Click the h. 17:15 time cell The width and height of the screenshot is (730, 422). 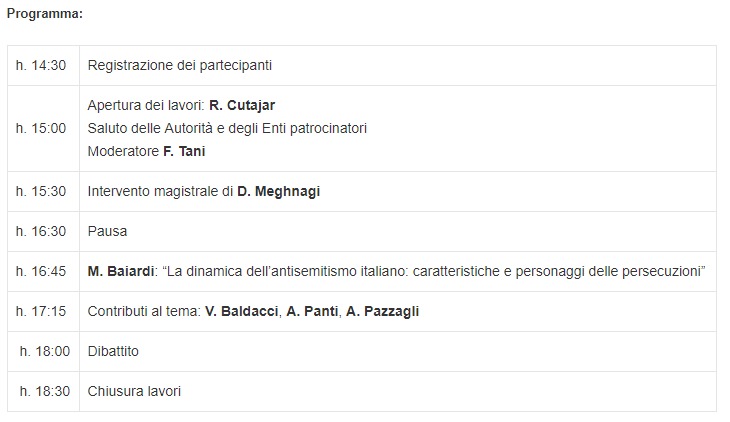coord(41,312)
